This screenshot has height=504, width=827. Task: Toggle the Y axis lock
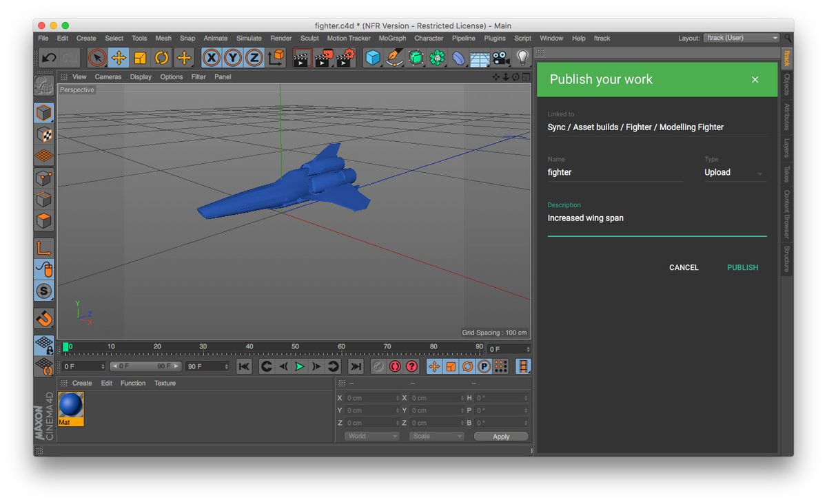(x=233, y=58)
